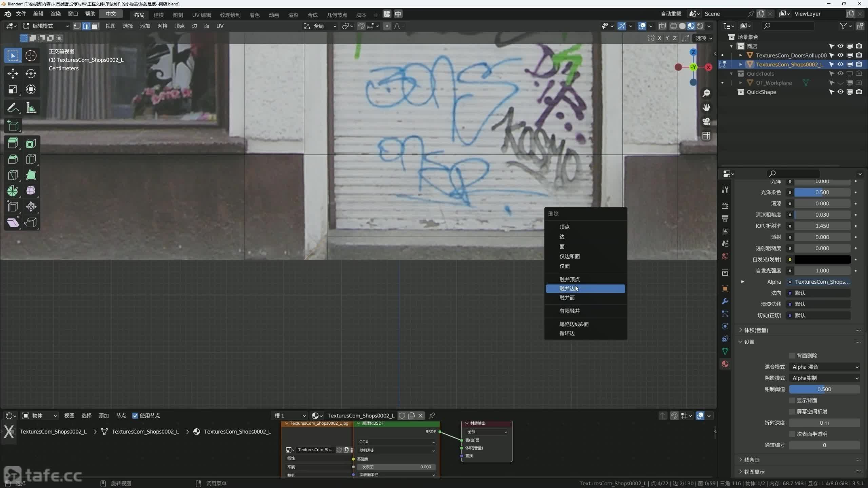Select the Bevel tool

click(x=13, y=159)
